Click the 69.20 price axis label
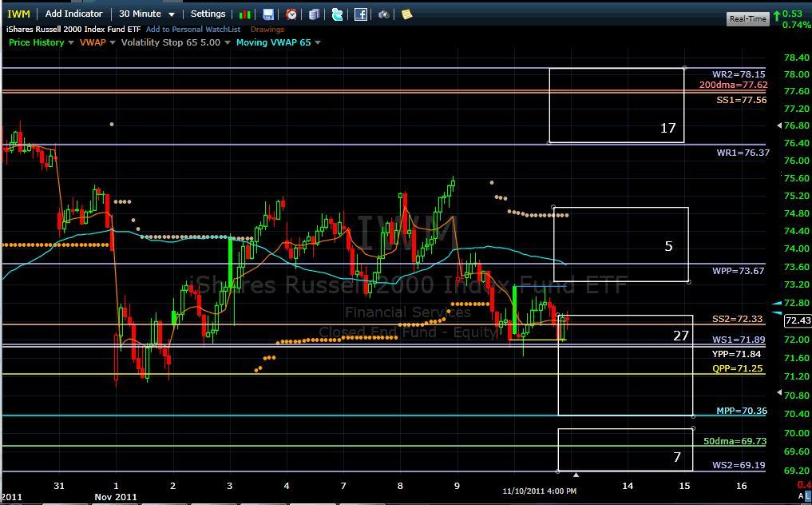 coord(797,471)
